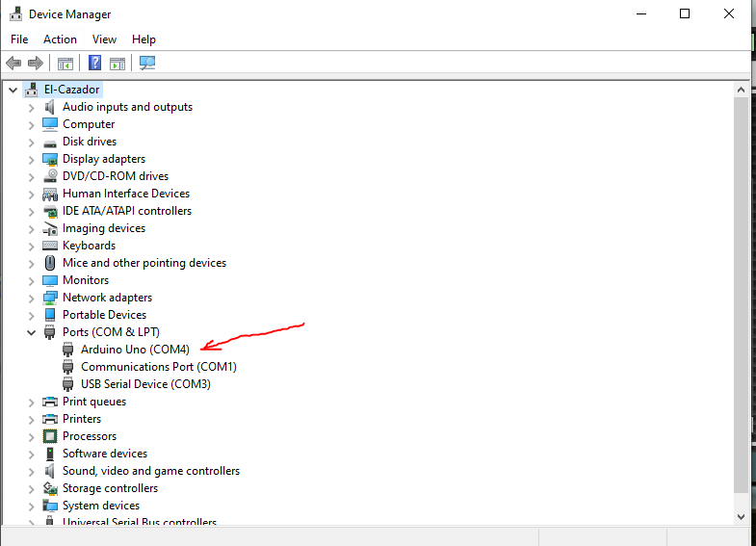Select the Arduino Uno (COM4) device
The height and width of the screenshot is (546, 756).
pos(135,350)
